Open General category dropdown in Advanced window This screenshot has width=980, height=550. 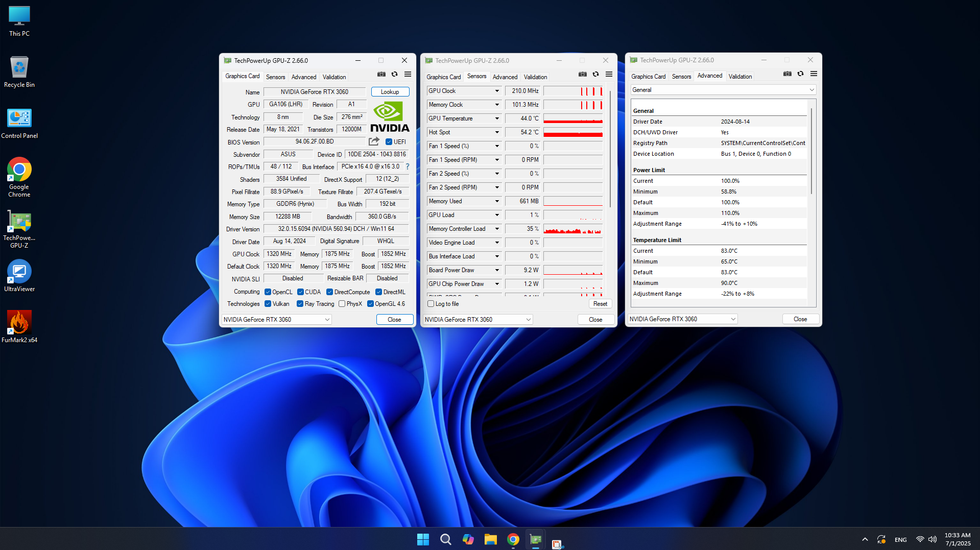[723, 90]
